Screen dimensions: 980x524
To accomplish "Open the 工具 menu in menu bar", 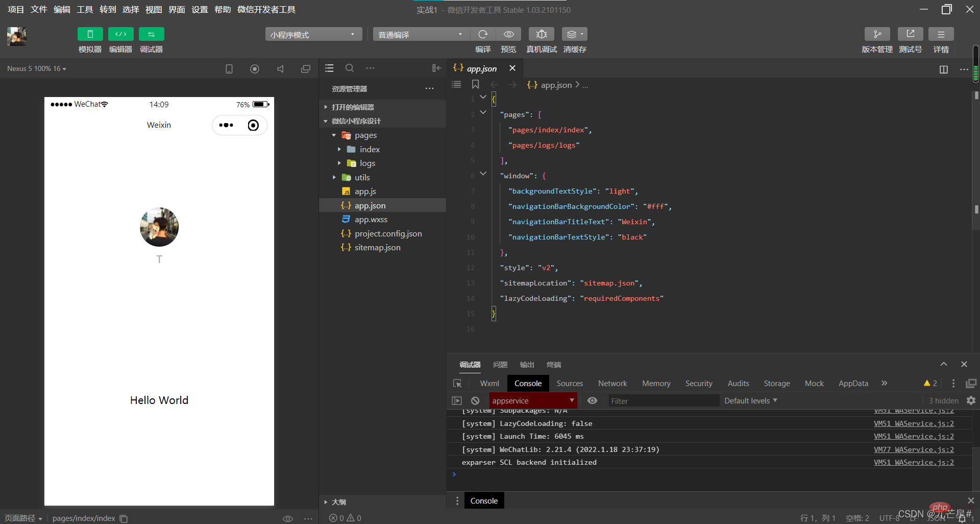I will [x=85, y=10].
